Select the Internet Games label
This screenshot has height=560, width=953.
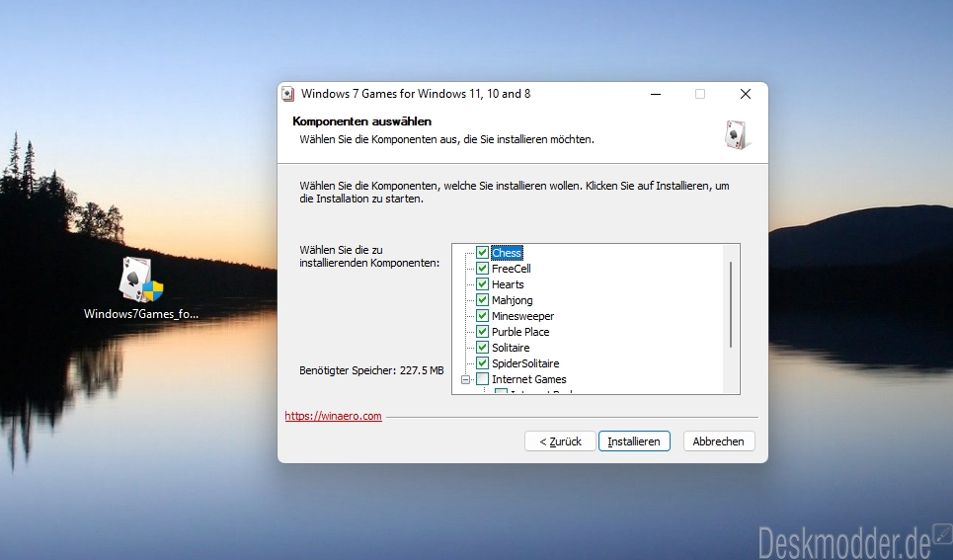tap(528, 379)
